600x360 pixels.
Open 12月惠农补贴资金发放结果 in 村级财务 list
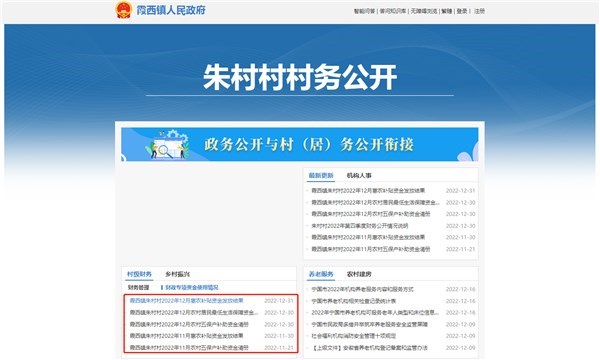pos(186,301)
